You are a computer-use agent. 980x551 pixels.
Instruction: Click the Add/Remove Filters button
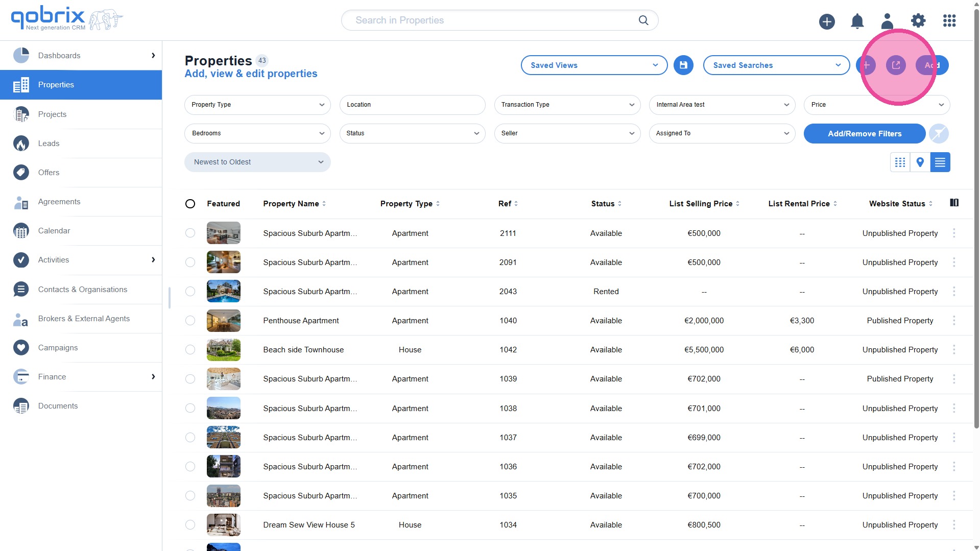pyautogui.click(x=864, y=134)
